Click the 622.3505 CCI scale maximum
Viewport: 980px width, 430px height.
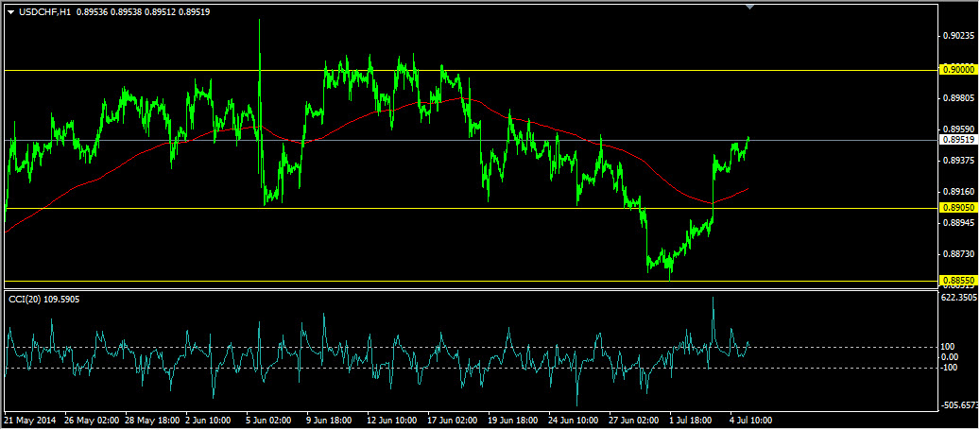pyautogui.click(x=959, y=297)
